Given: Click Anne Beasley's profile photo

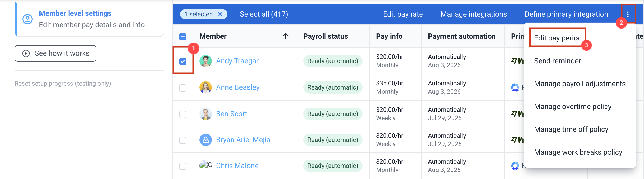Looking at the screenshot, I should [x=206, y=87].
